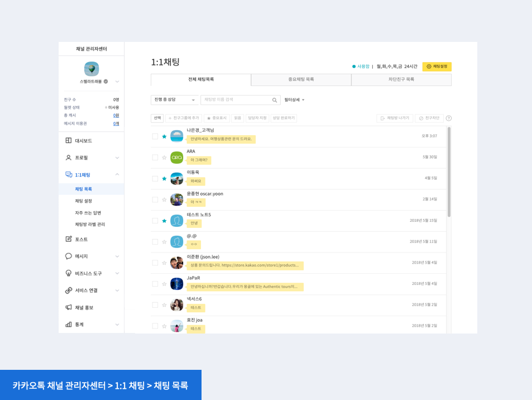532x400 pixels.
Task: Click the 통계 bar chart icon
Action: coord(69,324)
